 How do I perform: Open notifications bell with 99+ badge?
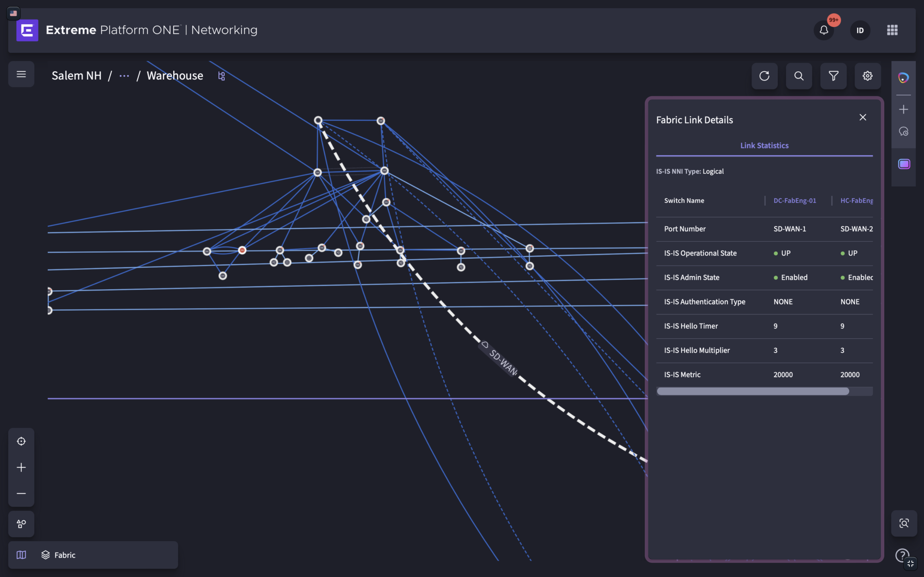coord(824,30)
